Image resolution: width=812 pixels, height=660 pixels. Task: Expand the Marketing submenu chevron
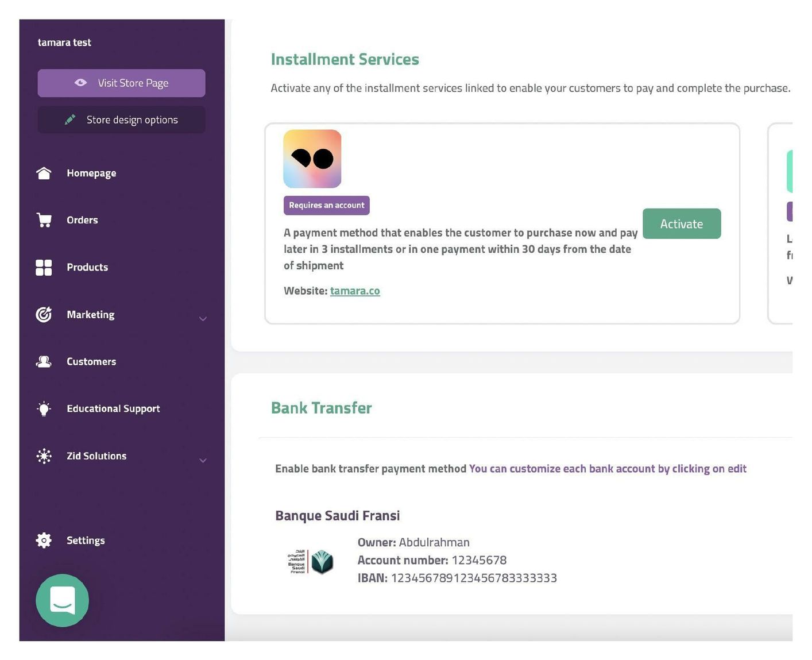[x=203, y=318]
